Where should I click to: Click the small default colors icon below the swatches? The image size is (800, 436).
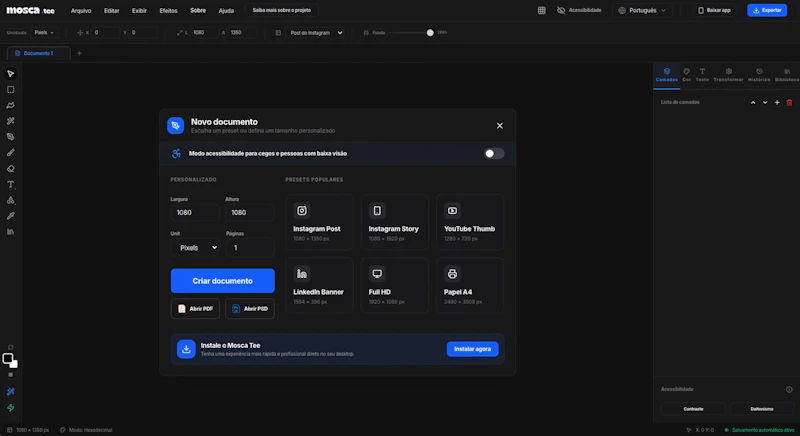(x=11, y=375)
